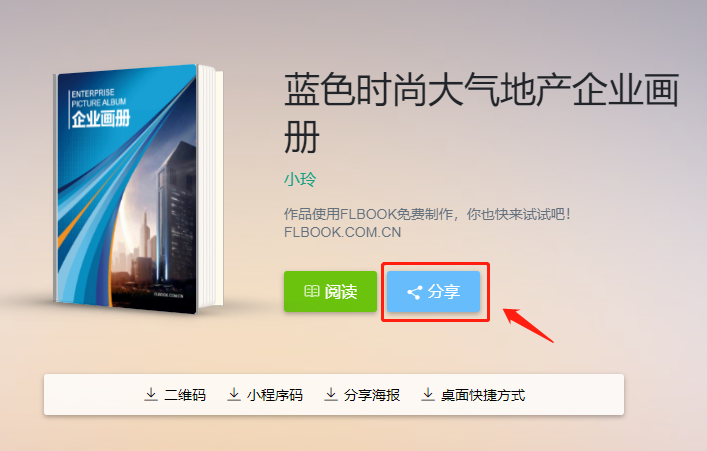Download the 小程序码 mini program code
The width and height of the screenshot is (707, 451).
[x=265, y=395]
